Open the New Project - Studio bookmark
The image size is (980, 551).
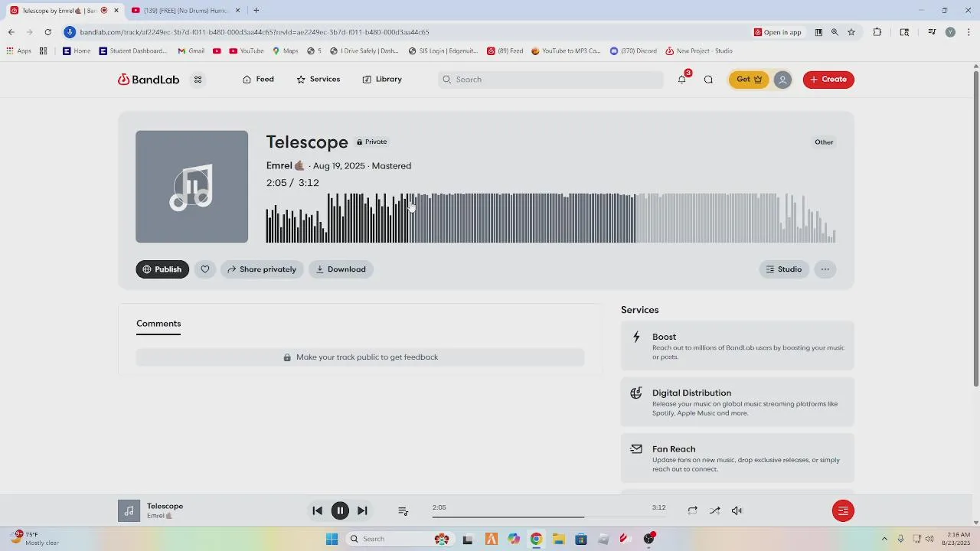pyautogui.click(x=698, y=51)
